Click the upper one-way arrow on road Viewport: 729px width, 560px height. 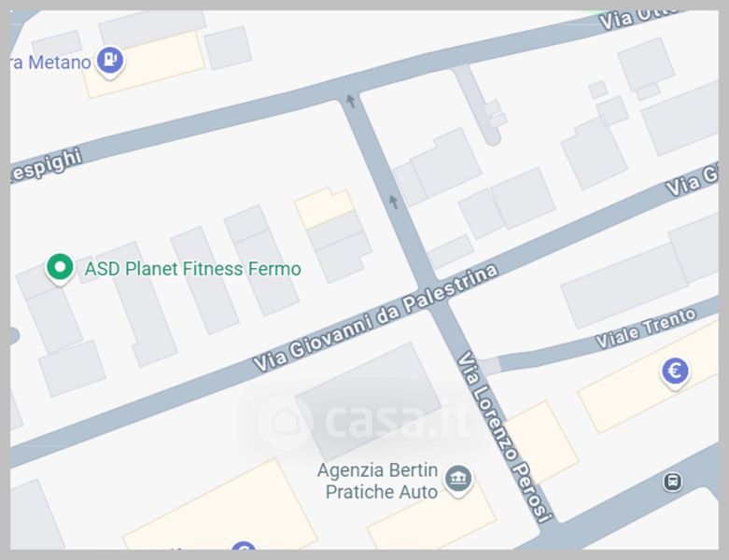tap(351, 101)
